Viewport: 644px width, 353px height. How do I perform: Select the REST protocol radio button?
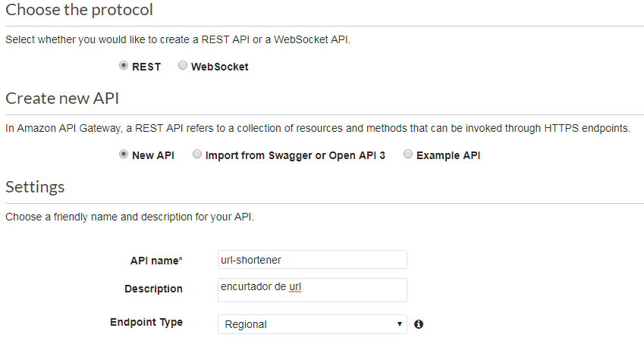click(x=124, y=66)
